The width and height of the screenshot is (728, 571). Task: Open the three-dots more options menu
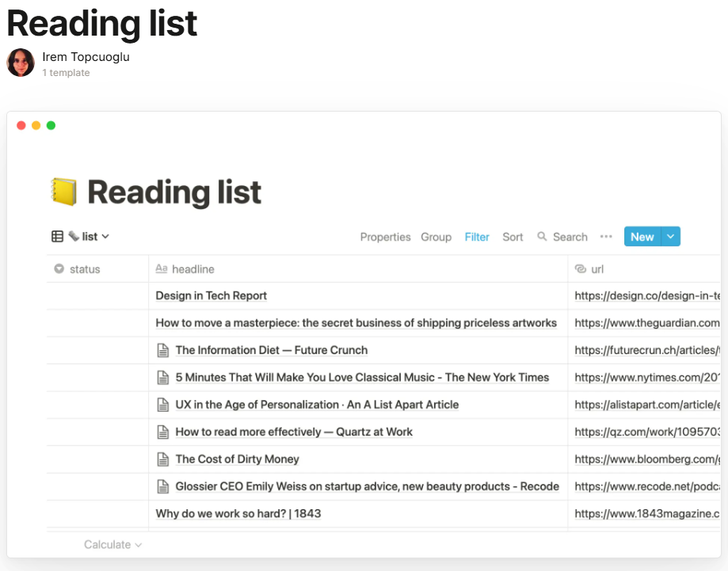606,236
